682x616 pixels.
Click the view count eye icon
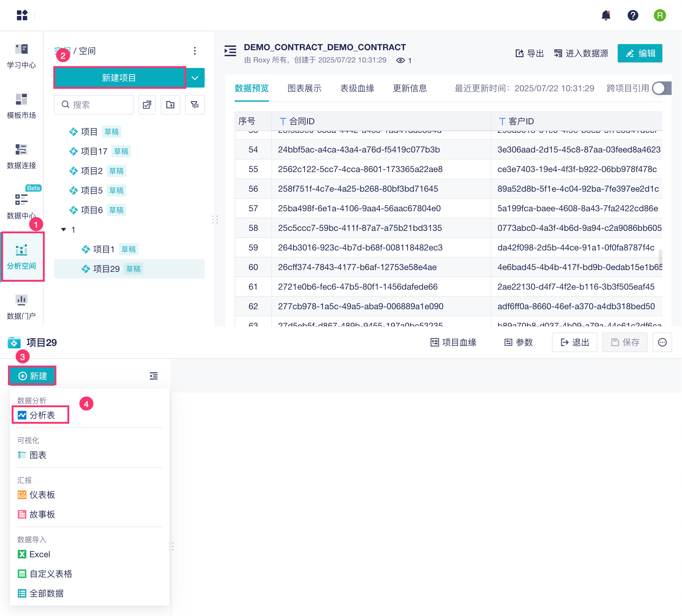click(400, 61)
